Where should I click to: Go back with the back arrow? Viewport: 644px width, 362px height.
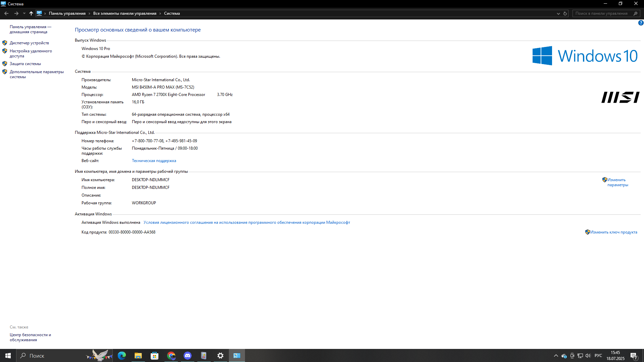(6, 13)
